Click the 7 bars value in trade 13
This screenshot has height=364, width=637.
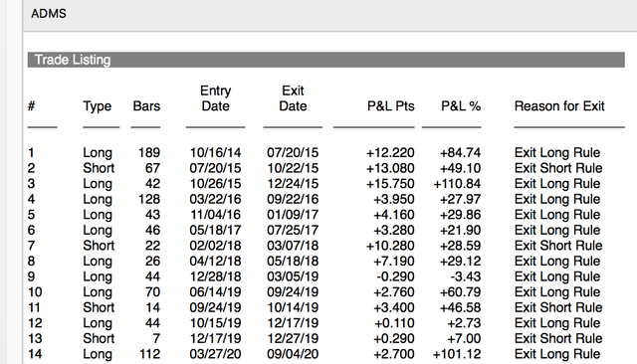(x=156, y=338)
